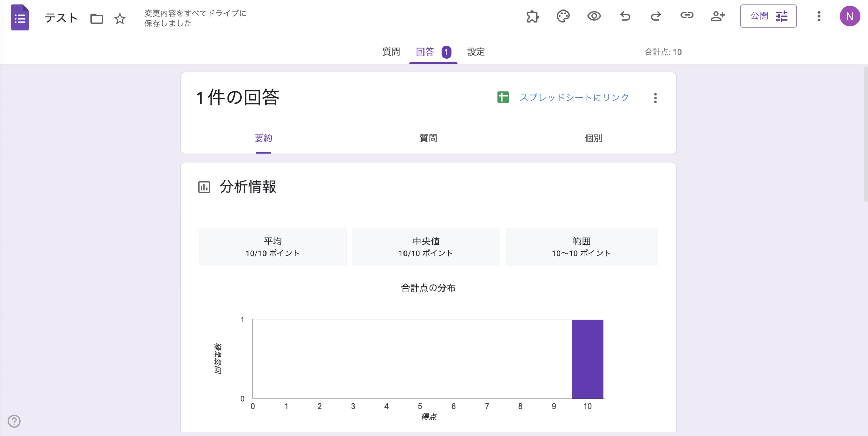This screenshot has height=436, width=868.
Task: Copy responder link using the link icon
Action: [x=687, y=16]
